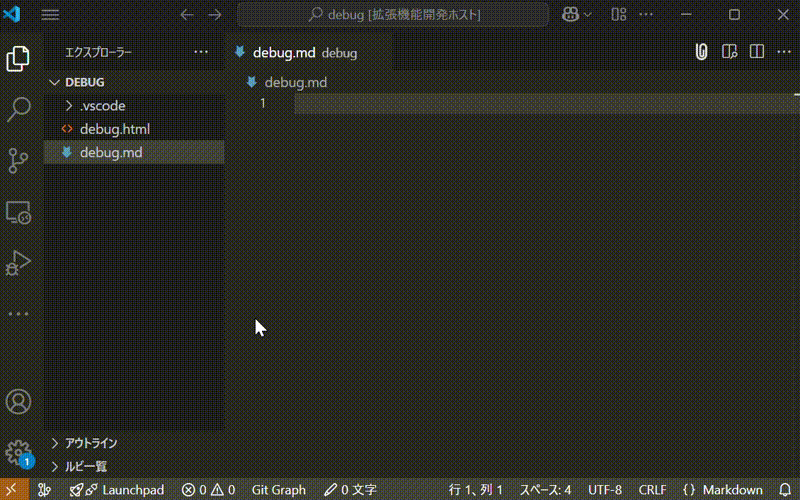Image resolution: width=800 pixels, height=500 pixels.
Task: Show errors and warnings count
Action: (208, 490)
